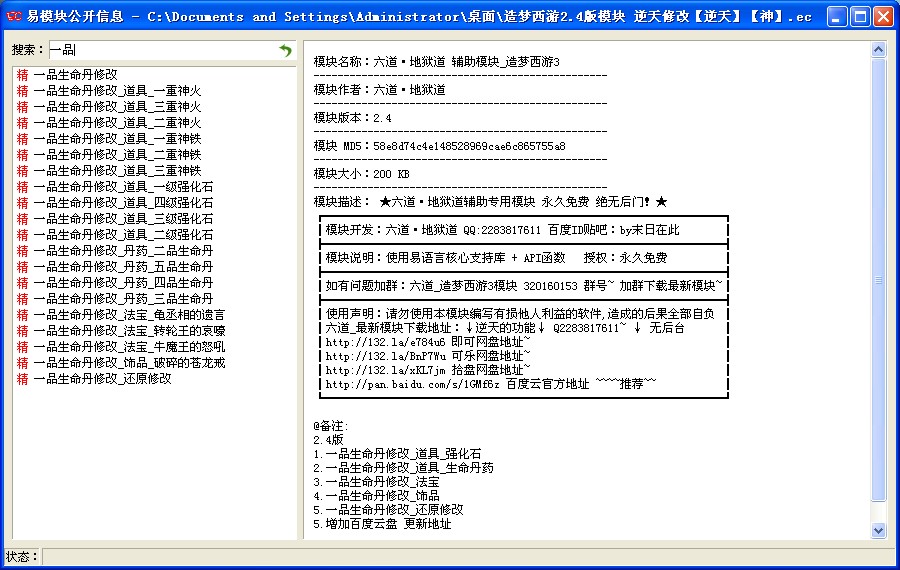
Task: Click the http://132.1a/xKL7jm 拾盘网盘地址 line
Action: 428,370
